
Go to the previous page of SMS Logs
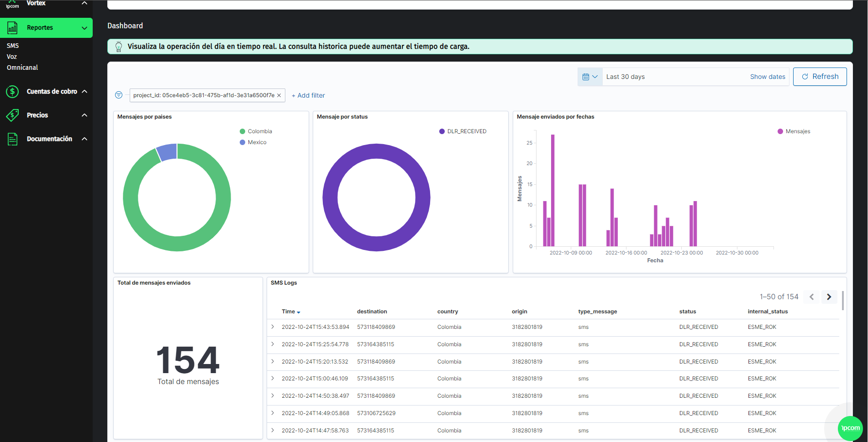coord(811,296)
